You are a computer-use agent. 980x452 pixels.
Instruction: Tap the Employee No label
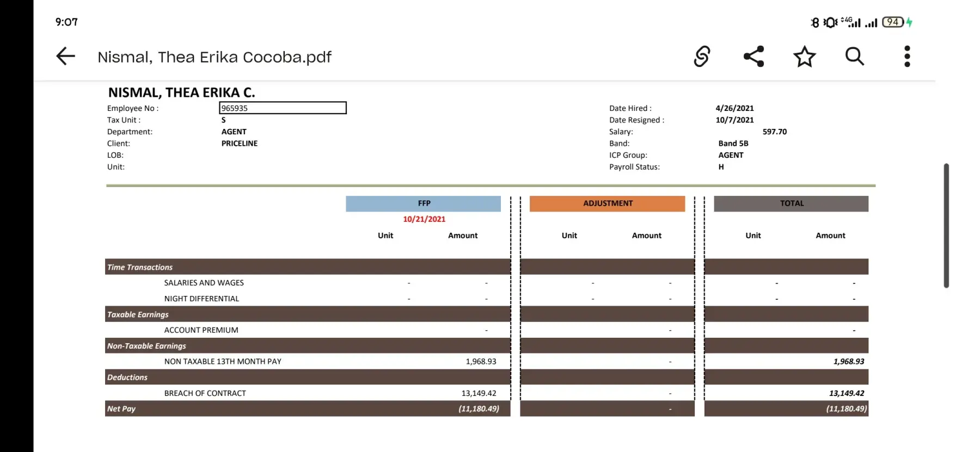[x=133, y=108]
